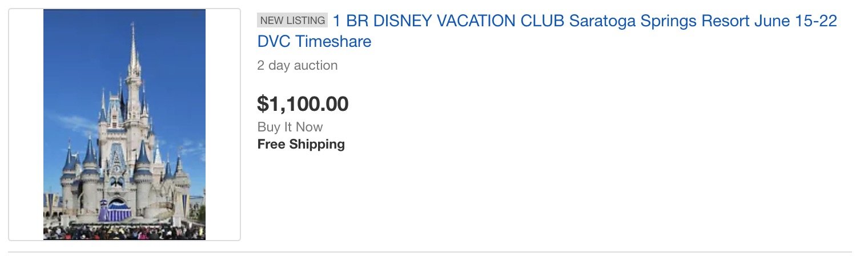
Task: Select the "2 day auction" text
Action: 297,65
